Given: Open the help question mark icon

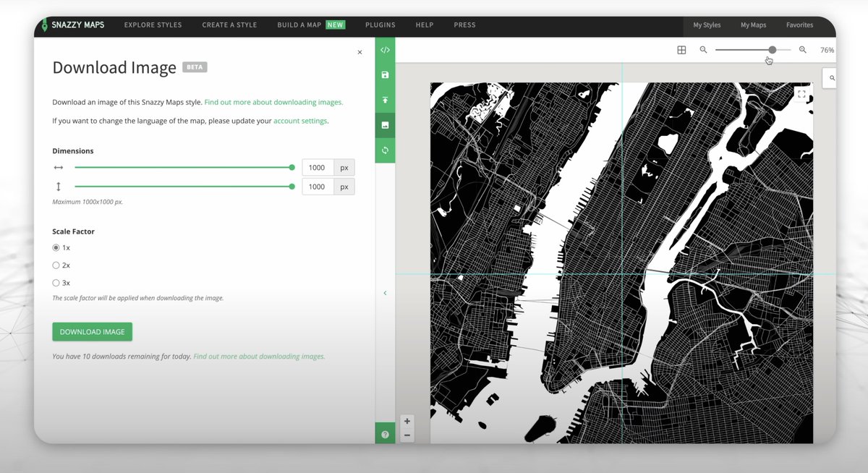Looking at the screenshot, I should point(385,434).
